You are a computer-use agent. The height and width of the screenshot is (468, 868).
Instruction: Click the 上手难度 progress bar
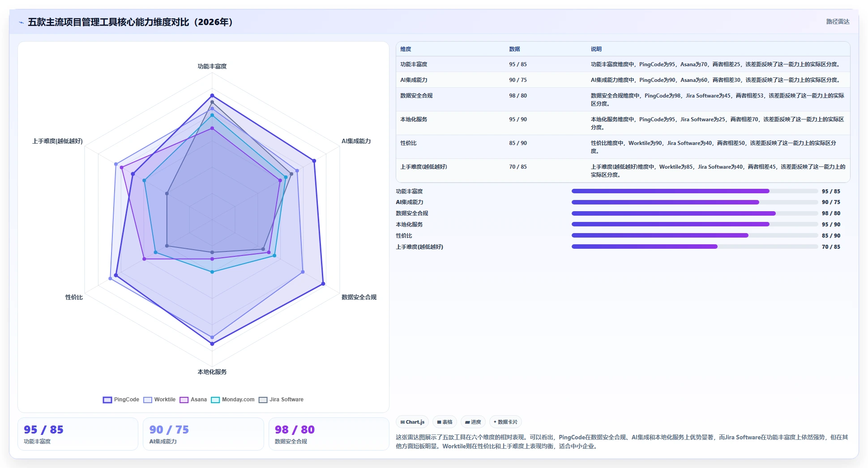(x=695, y=247)
